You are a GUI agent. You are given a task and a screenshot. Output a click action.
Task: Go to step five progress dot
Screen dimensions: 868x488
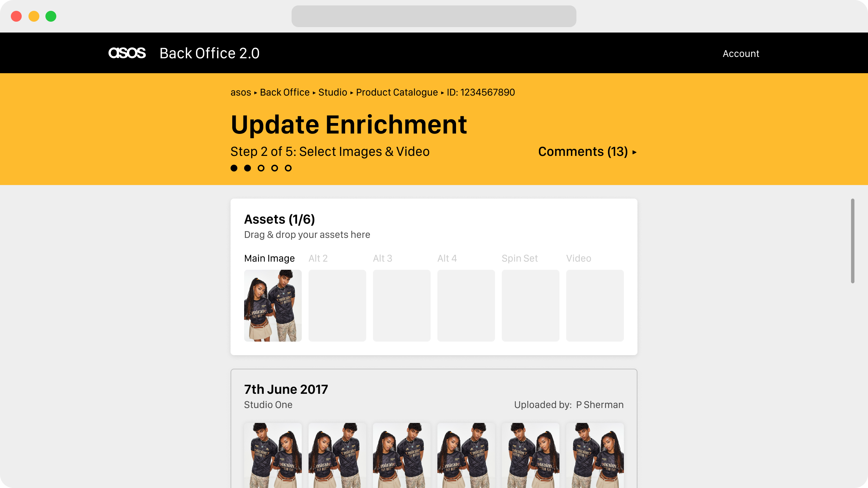point(288,168)
